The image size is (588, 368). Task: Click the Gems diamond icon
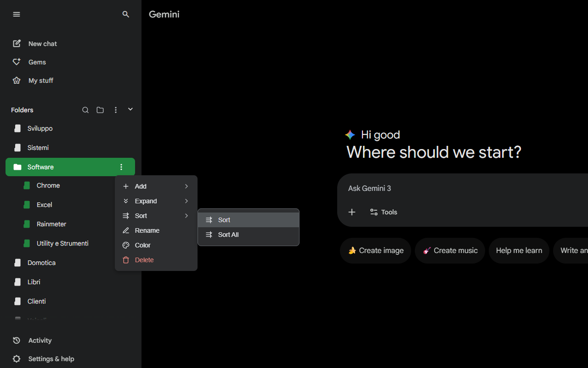[17, 62]
